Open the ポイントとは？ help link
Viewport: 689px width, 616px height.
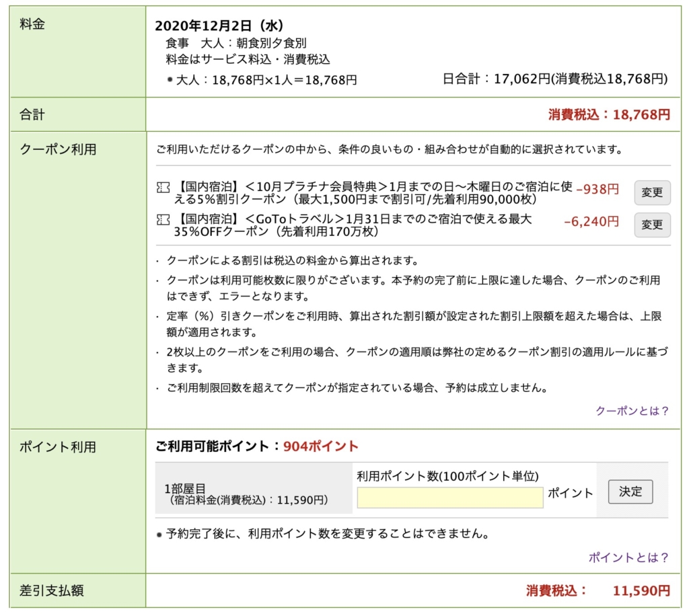click(x=628, y=557)
